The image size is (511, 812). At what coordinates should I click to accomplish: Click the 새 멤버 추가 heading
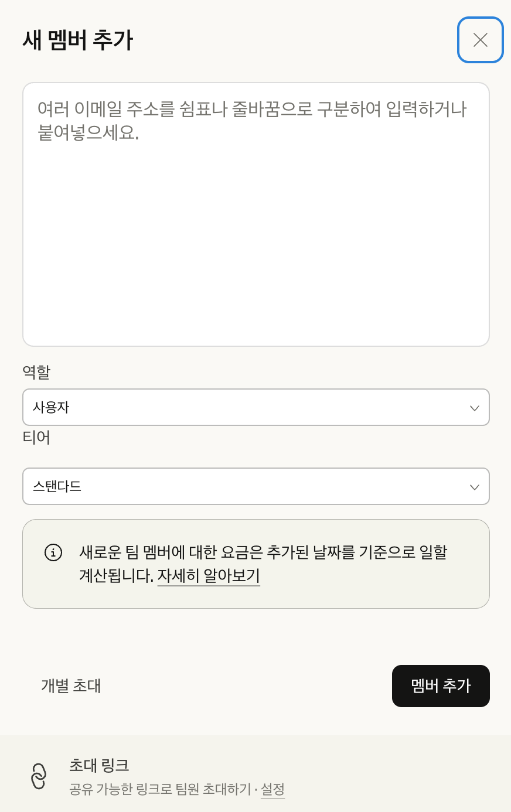coord(78,40)
